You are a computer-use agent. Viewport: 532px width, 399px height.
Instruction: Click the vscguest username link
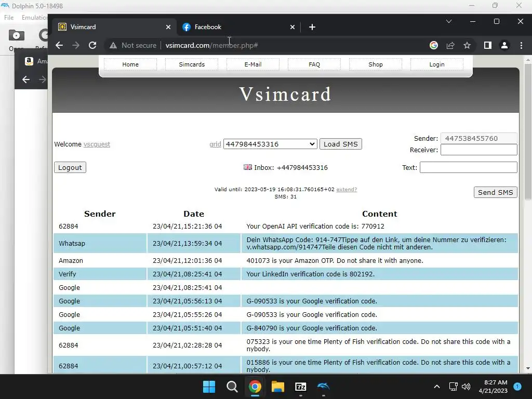click(x=97, y=144)
